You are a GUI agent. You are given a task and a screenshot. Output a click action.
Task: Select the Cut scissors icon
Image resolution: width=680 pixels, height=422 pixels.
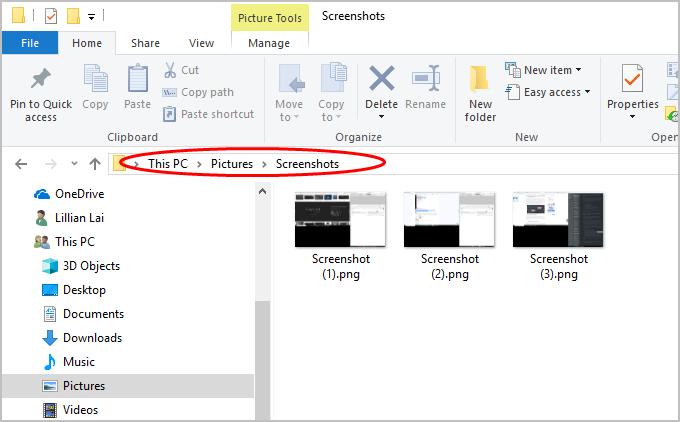pos(169,70)
